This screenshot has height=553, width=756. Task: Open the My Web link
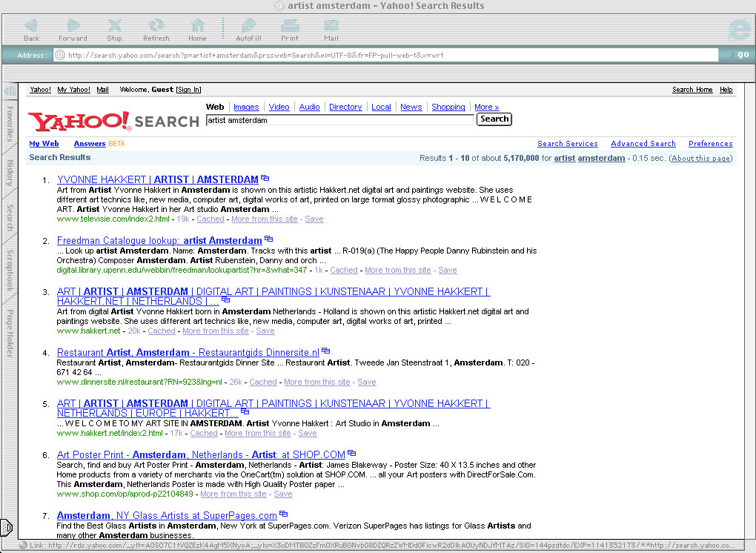[x=44, y=144]
